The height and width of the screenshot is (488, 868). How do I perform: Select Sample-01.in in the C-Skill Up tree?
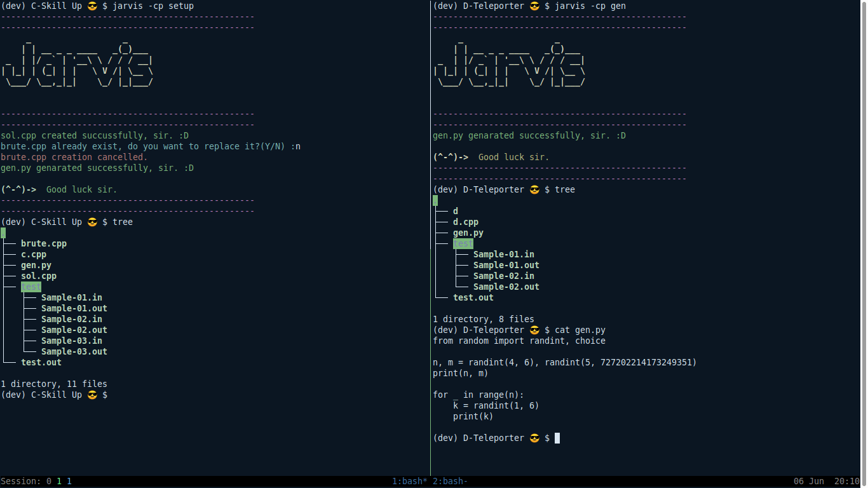pos(72,297)
